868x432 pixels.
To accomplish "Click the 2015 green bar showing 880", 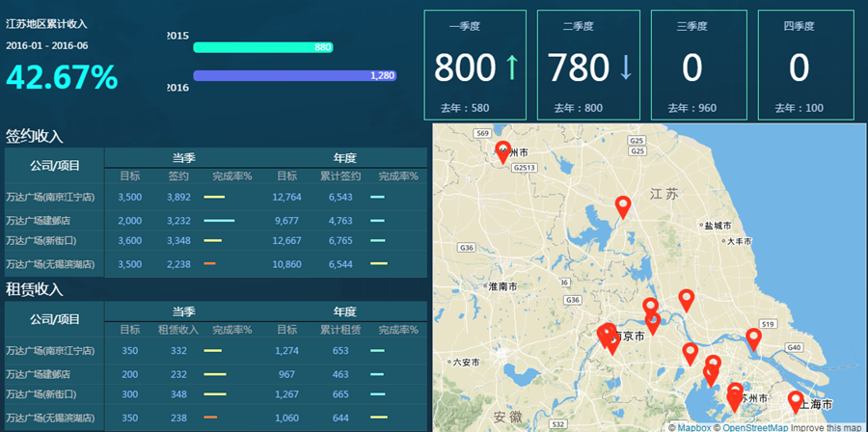I will pos(263,47).
